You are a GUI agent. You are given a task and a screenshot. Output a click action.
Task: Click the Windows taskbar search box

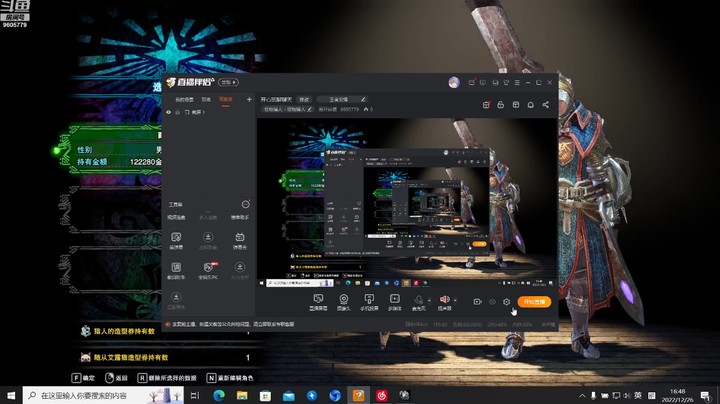point(103,395)
